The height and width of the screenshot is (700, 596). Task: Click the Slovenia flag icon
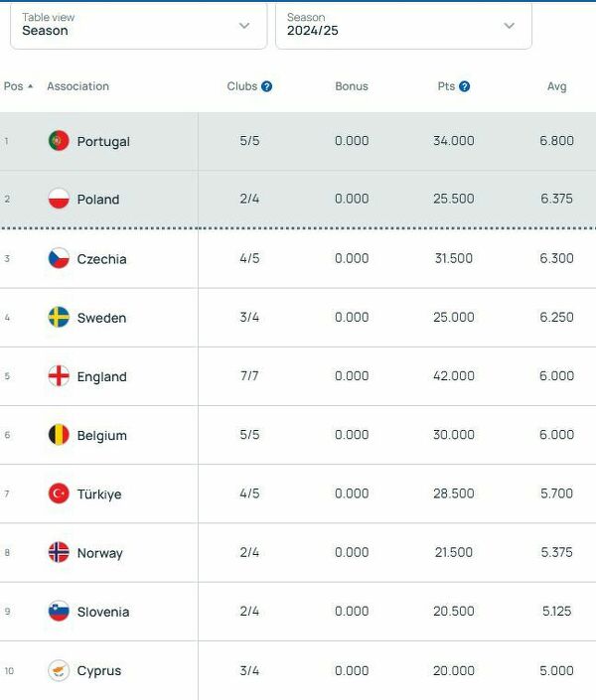pyautogui.click(x=59, y=612)
